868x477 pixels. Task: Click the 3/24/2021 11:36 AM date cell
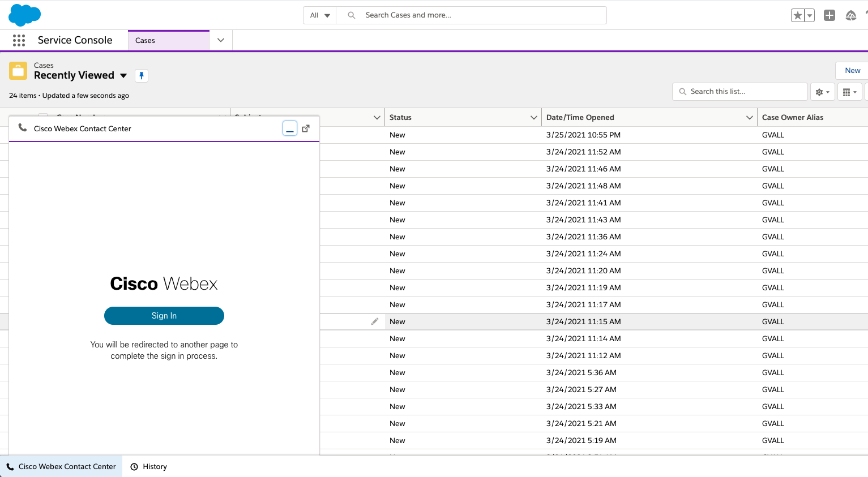pos(583,237)
